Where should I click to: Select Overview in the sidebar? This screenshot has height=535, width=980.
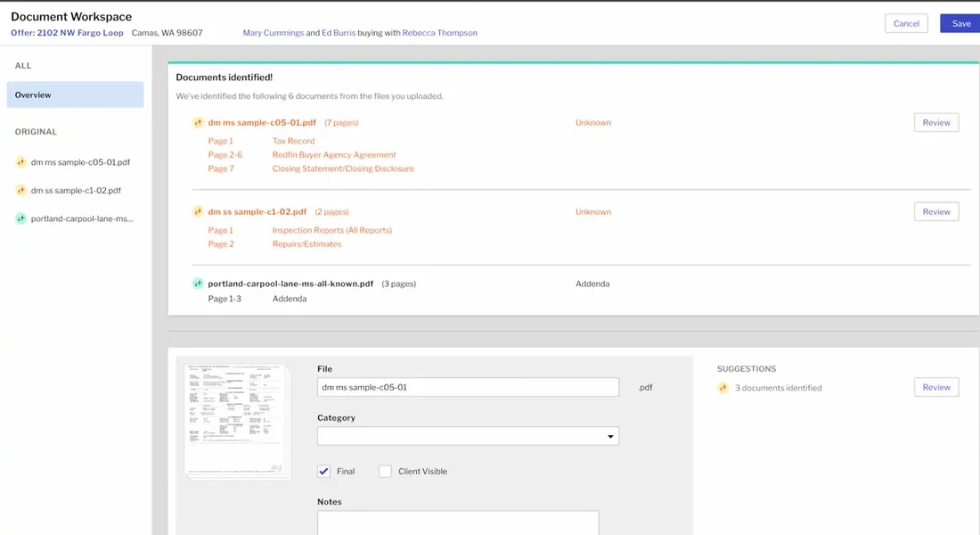click(75, 95)
